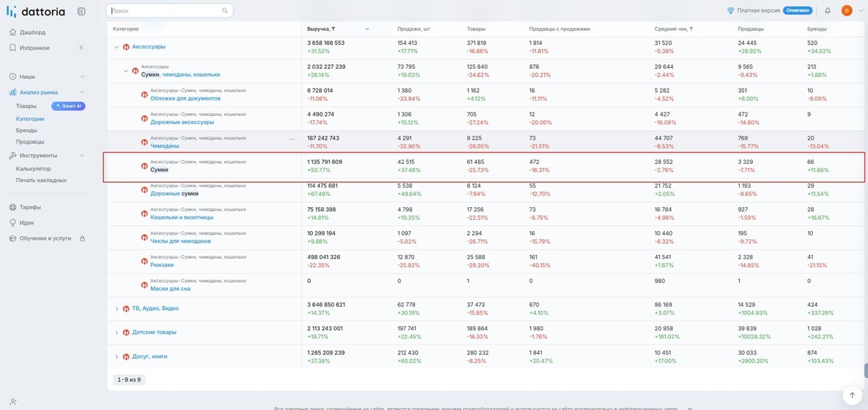Click the diamond icon near Платная версия
This screenshot has width=868, height=410.
(731, 10)
